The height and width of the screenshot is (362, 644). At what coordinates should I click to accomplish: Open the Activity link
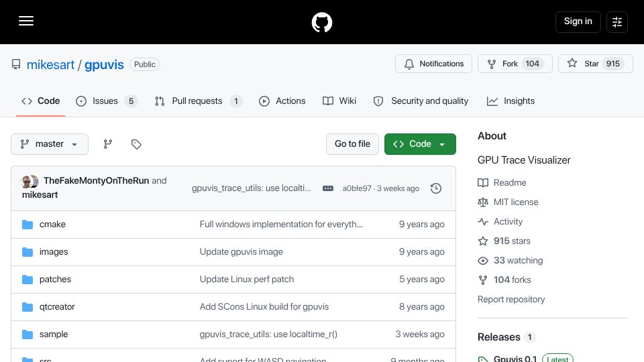508,222
